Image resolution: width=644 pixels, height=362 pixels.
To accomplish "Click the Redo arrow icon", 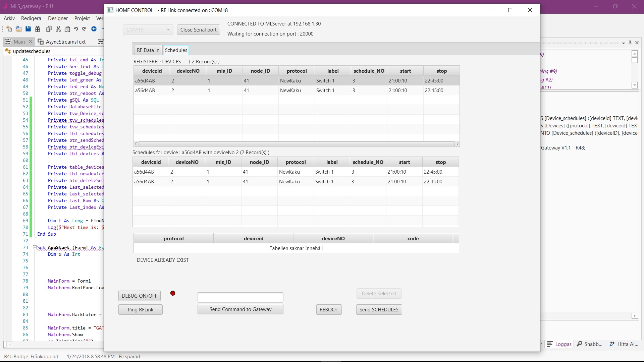I will coord(84,29).
